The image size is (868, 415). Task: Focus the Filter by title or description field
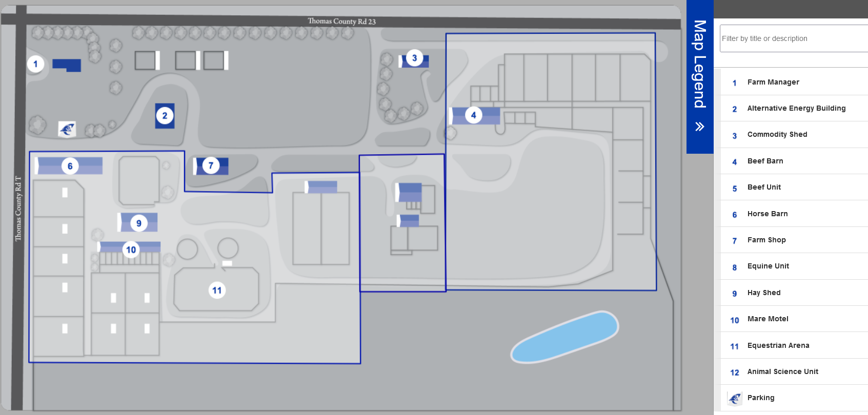(x=794, y=38)
